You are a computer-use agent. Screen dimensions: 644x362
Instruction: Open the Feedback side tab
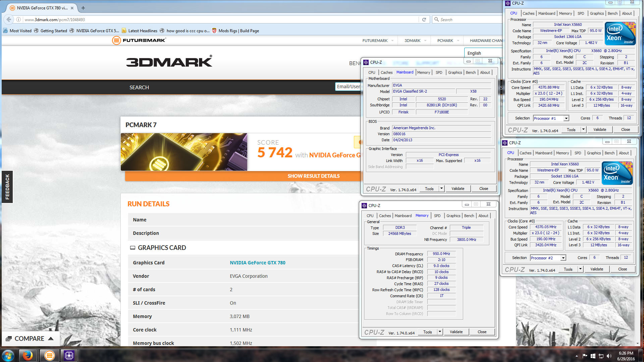pos(7,187)
